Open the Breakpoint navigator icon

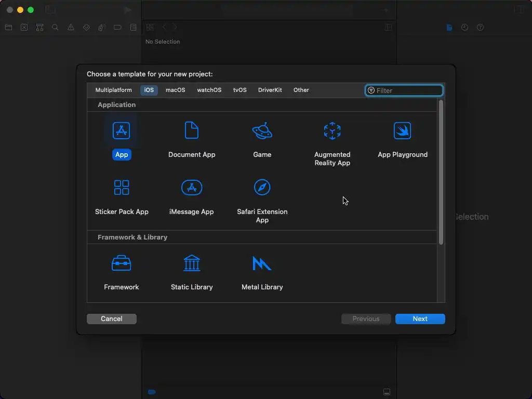coord(117,27)
